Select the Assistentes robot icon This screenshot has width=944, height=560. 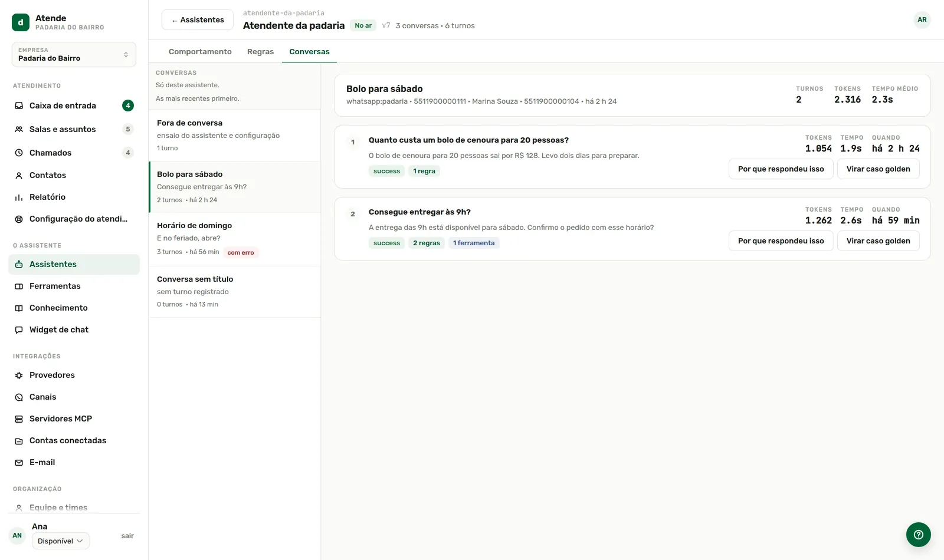(x=19, y=264)
